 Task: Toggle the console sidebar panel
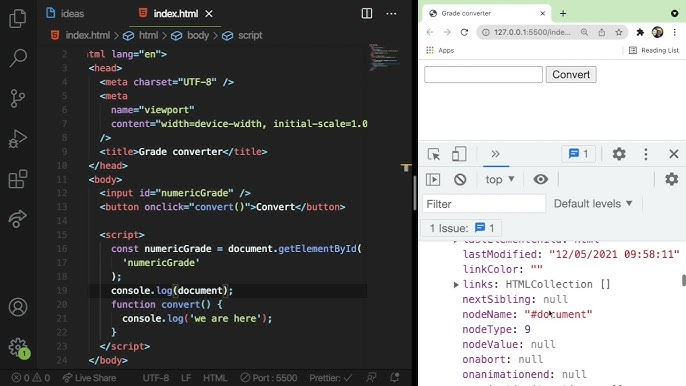pyautogui.click(x=433, y=179)
